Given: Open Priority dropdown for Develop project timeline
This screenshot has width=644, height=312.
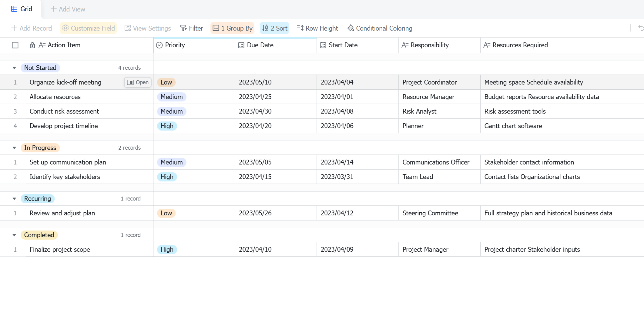Looking at the screenshot, I should [194, 126].
